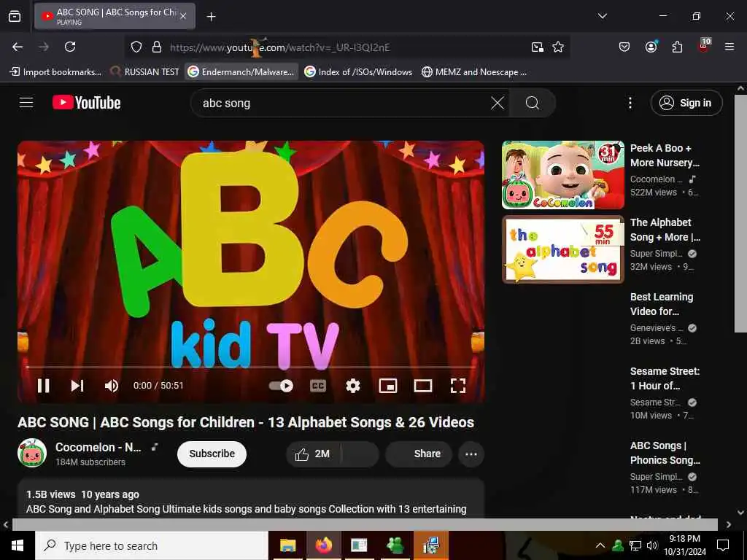Open The Alphabet Song 55 min thumbnail
The width and height of the screenshot is (747, 560).
pyautogui.click(x=563, y=249)
